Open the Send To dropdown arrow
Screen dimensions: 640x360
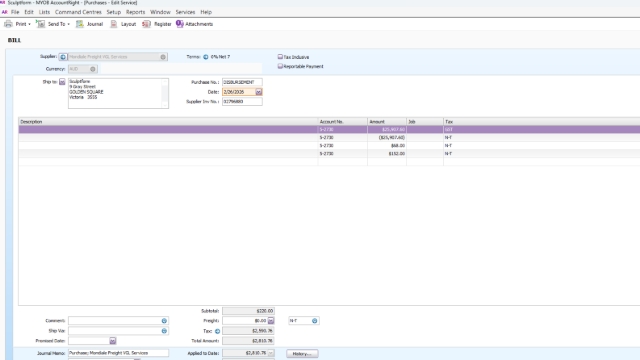point(69,24)
